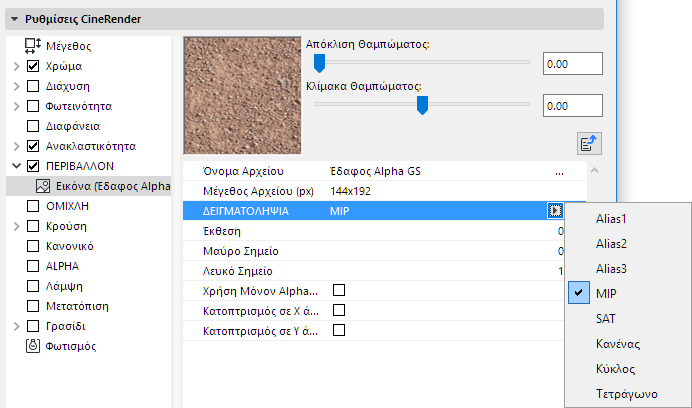This screenshot has width=692, height=408.
Task: Enable the ΟΜΙΧΛΗ channel checkbox
Action: (x=33, y=206)
